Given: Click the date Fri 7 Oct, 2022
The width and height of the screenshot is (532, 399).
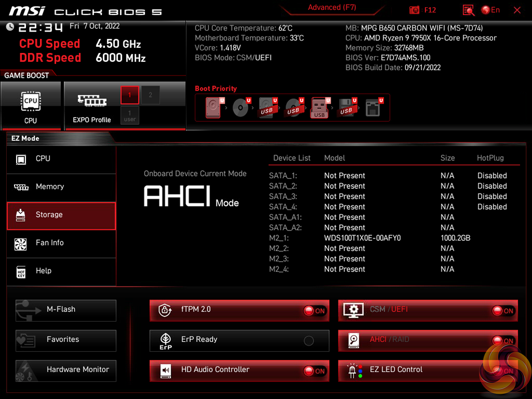Looking at the screenshot, I should 94,26.
